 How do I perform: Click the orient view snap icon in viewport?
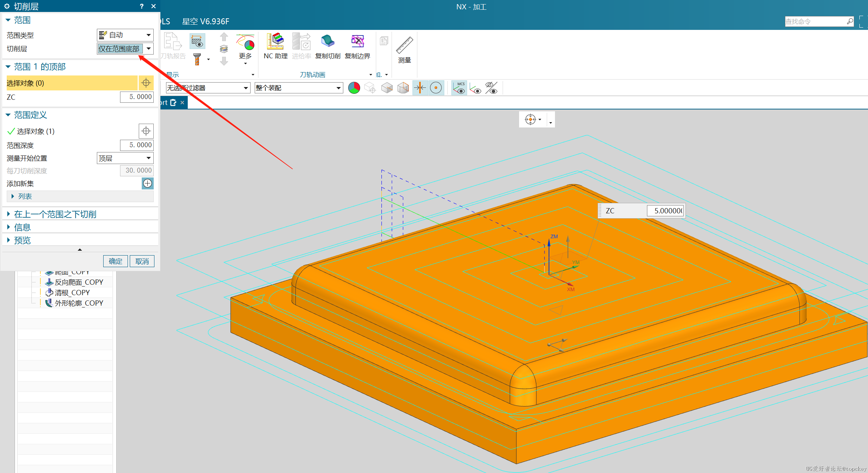(530, 120)
